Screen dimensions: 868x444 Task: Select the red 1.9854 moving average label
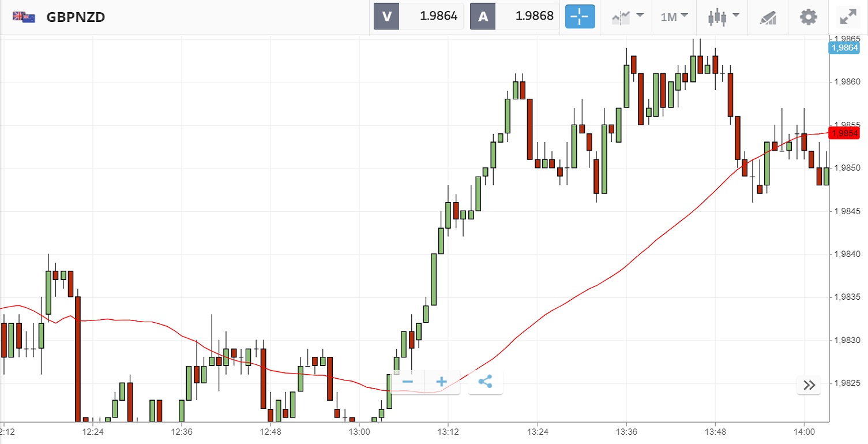844,133
